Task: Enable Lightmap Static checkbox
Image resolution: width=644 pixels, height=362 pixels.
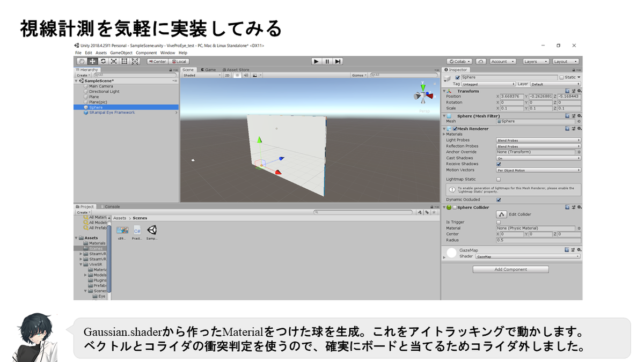Action: click(499, 179)
